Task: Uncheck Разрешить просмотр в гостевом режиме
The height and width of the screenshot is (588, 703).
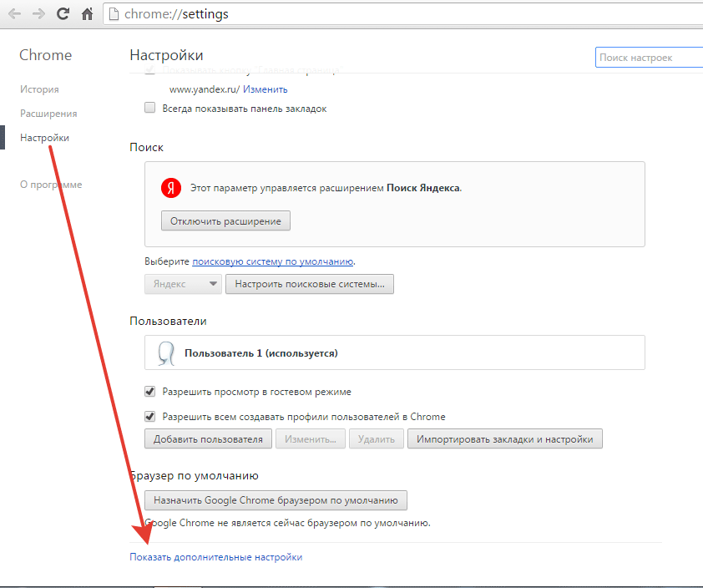Action: coord(149,391)
